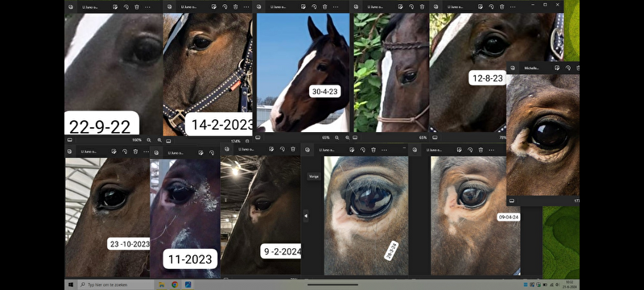The height and width of the screenshot is (290, 644).
Task: Rotate photo in the Michelle window
Action: (x=568, y=68)
